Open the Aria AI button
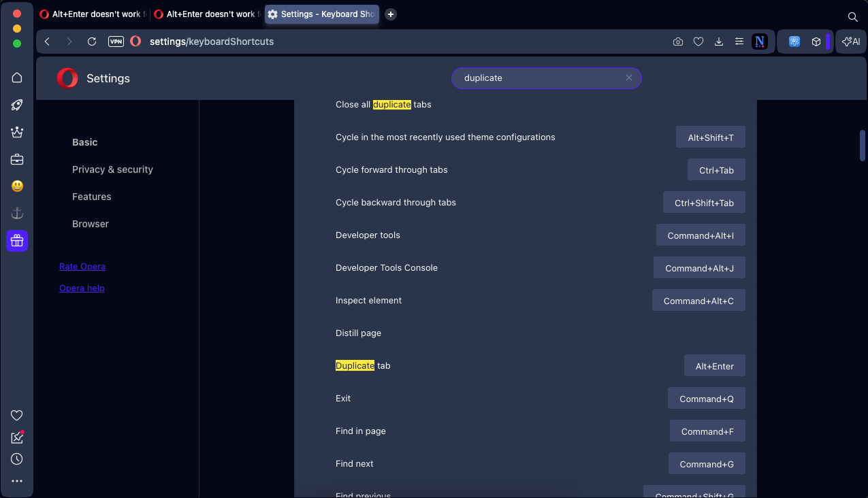Screen dimensions: 868x498 coord(851,41)
